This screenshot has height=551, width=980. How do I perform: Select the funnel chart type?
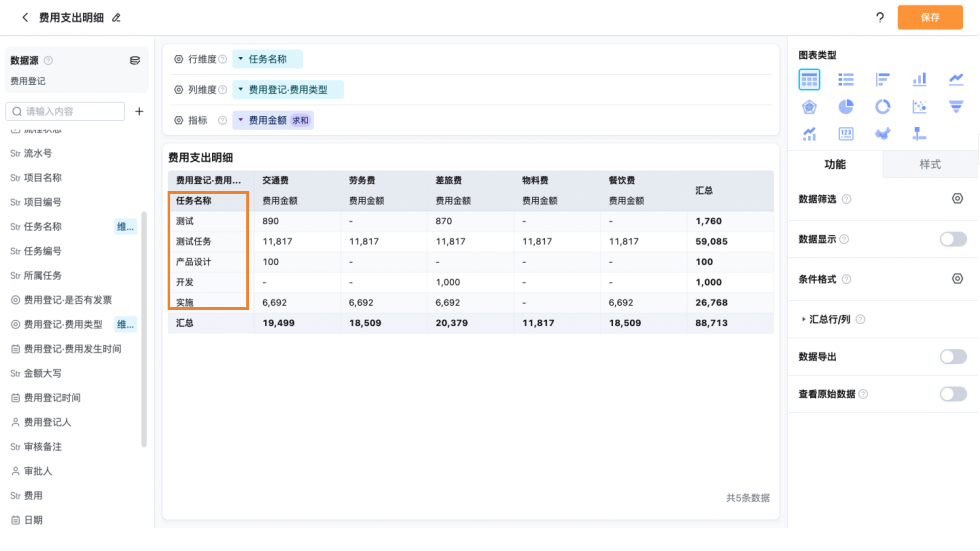tap(956, 107)
